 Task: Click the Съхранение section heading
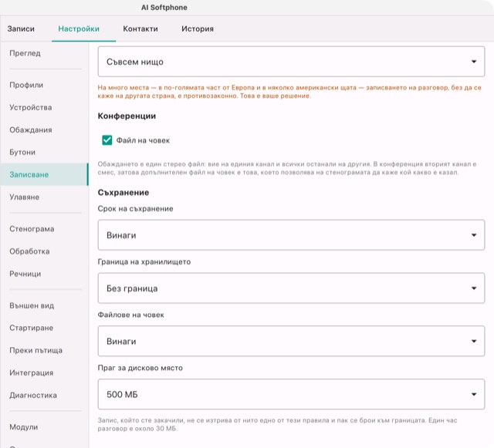tap(123, 192)
